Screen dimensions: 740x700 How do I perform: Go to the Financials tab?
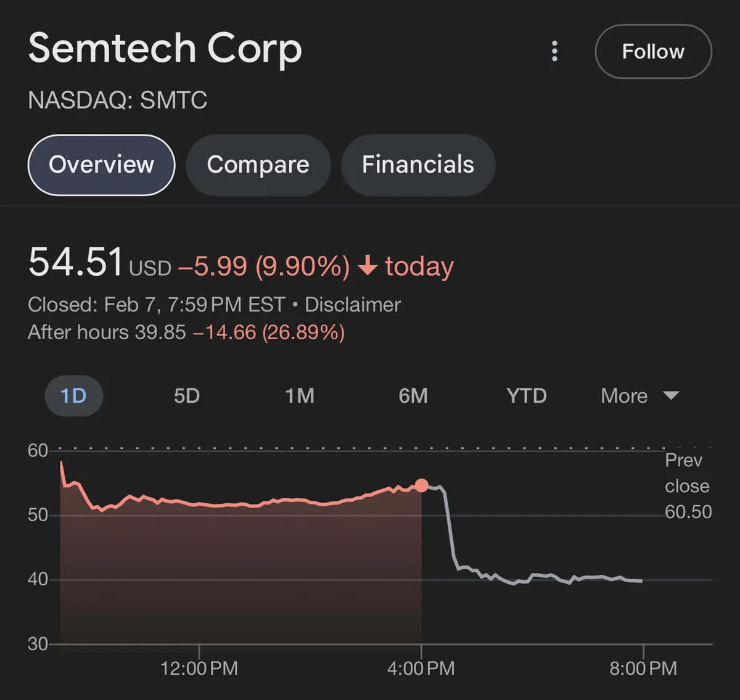pos(417,165)
